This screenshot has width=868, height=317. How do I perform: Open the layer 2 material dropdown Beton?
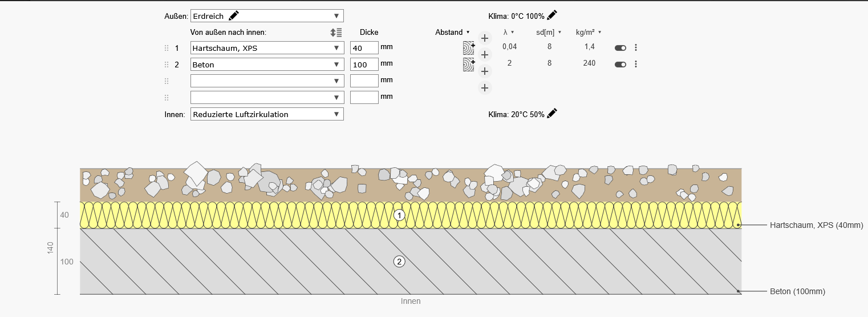(267, 65)
